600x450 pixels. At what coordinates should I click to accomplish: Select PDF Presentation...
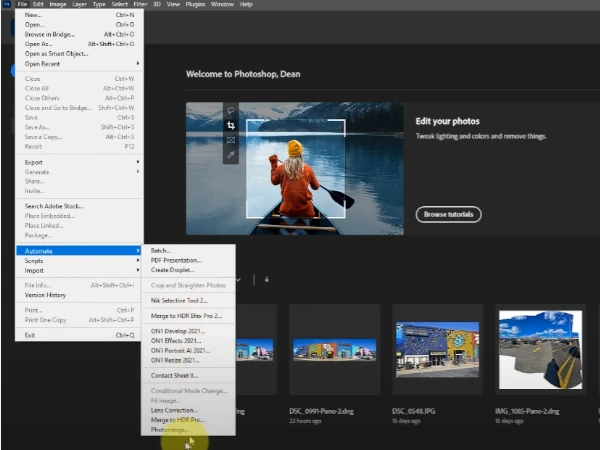click(188, 260)
